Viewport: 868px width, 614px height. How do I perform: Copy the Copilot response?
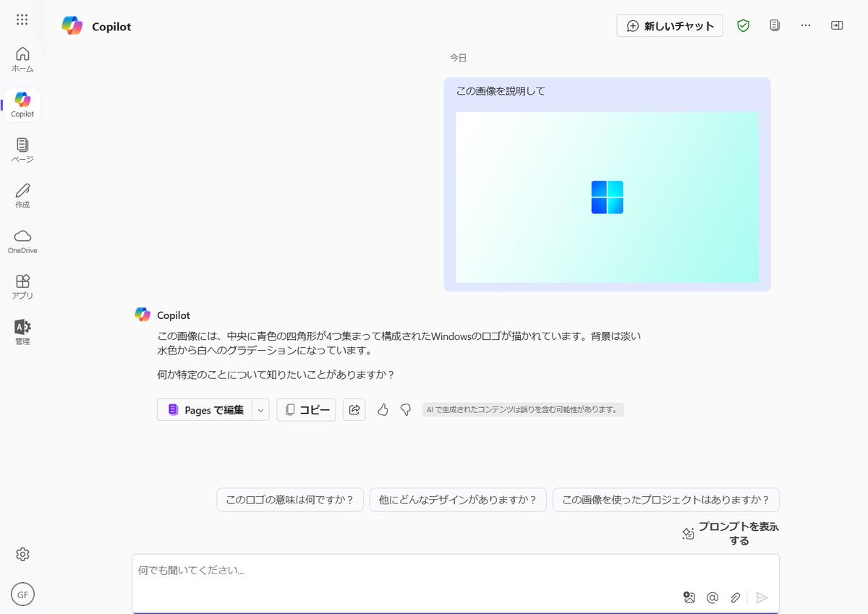click(x=306, y=409)
